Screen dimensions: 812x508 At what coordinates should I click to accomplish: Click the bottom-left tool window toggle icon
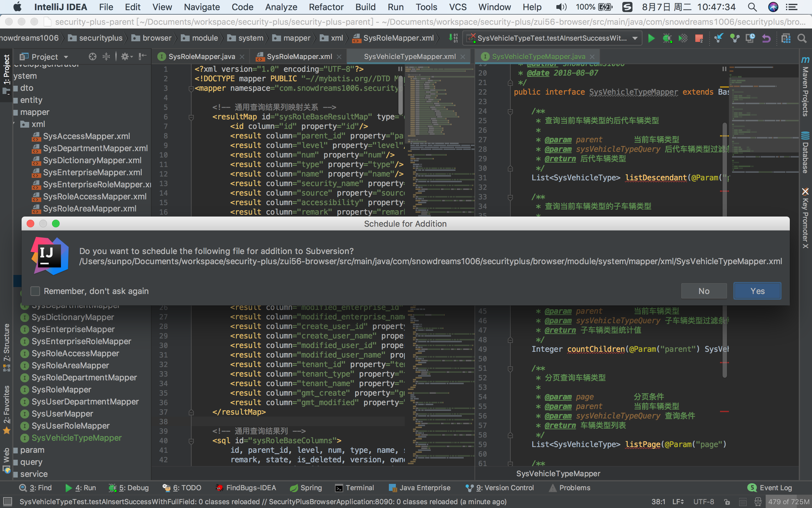pyautogui.click(x=7, y=502)
